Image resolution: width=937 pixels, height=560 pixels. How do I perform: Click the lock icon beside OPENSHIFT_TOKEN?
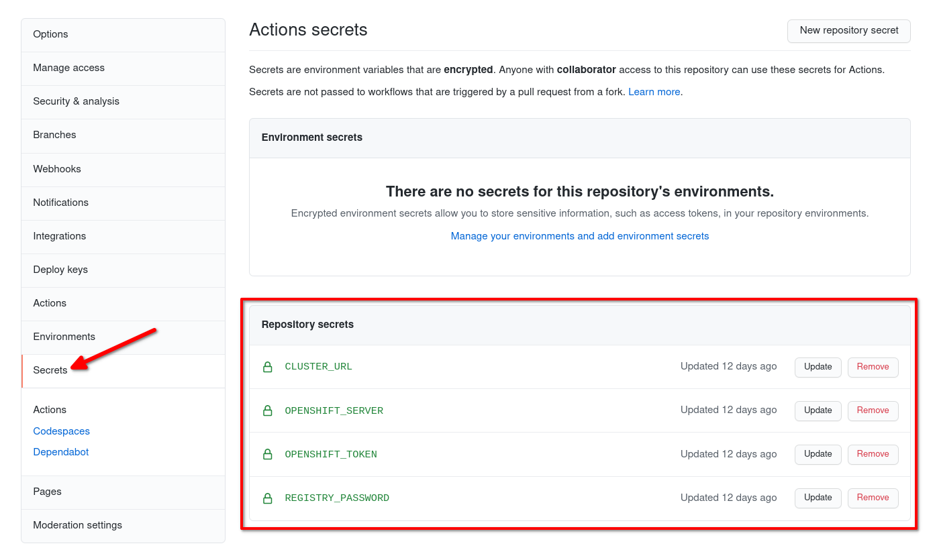(267, 454)
